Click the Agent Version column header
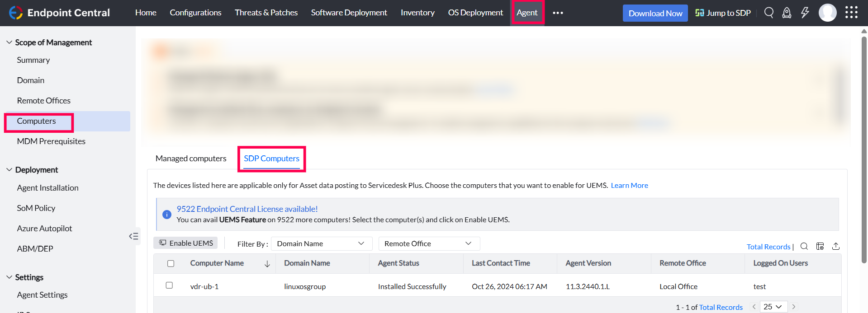 tap(588, 263)
